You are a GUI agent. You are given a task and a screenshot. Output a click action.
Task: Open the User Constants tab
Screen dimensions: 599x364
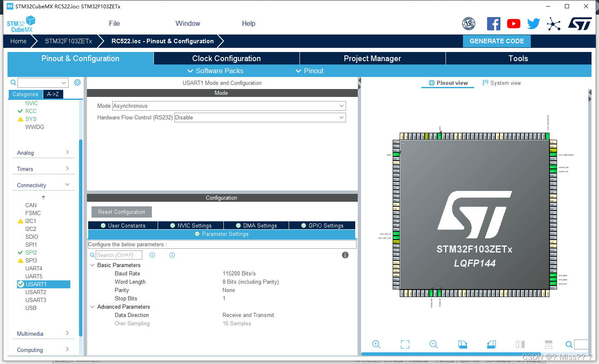123,225
